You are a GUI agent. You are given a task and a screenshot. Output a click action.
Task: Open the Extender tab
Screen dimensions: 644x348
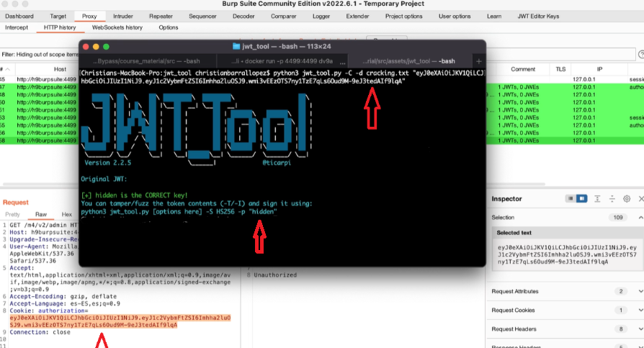pyautogui.click(x=357, y=17)
